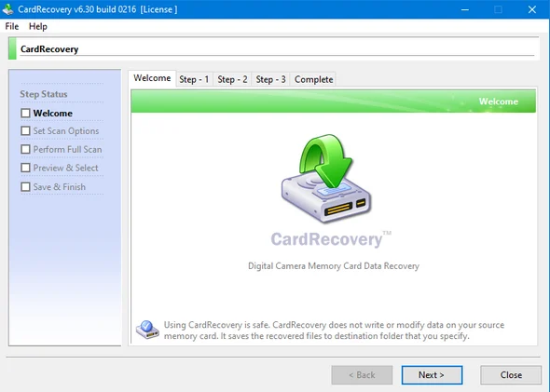This screenshot has width=550, height=392.
Task: Switch to the Welcome tab
Action: 152,78
